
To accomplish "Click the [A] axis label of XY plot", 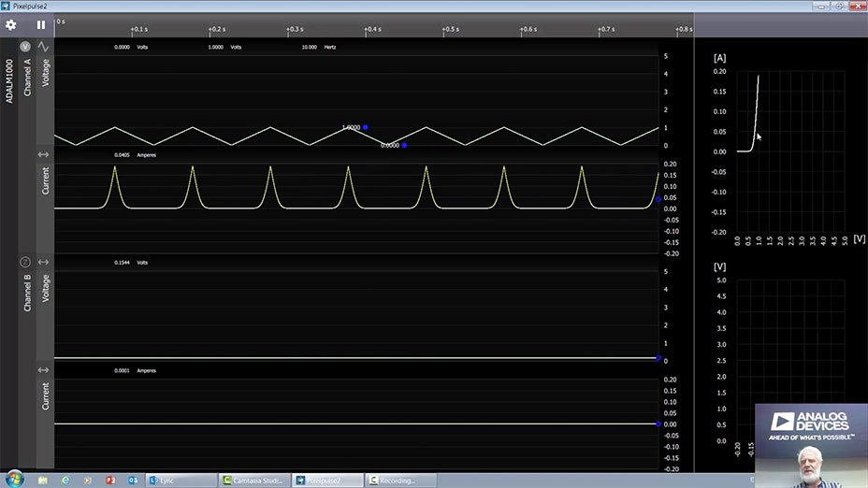I will [719, 58].
